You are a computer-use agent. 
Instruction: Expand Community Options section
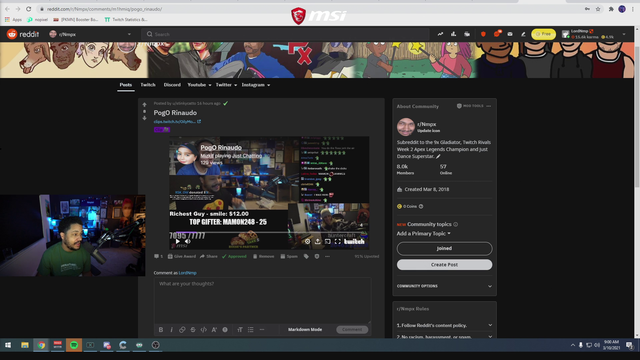(x=444, y=286)
